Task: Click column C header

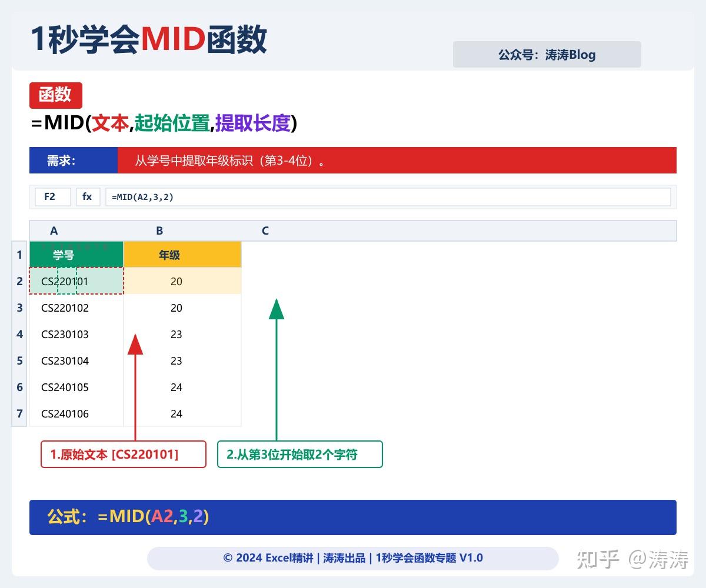Action: (x=265, y=230)
